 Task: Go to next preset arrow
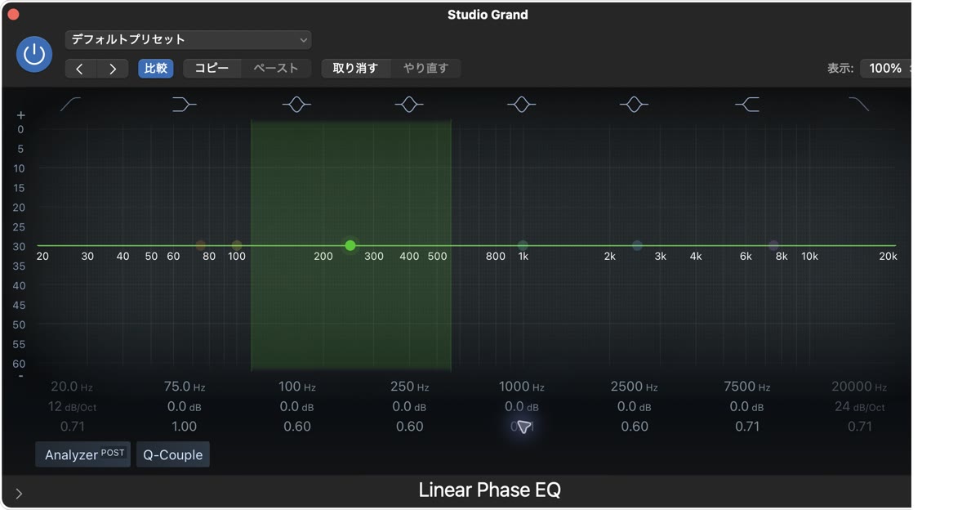pos(113,69)
